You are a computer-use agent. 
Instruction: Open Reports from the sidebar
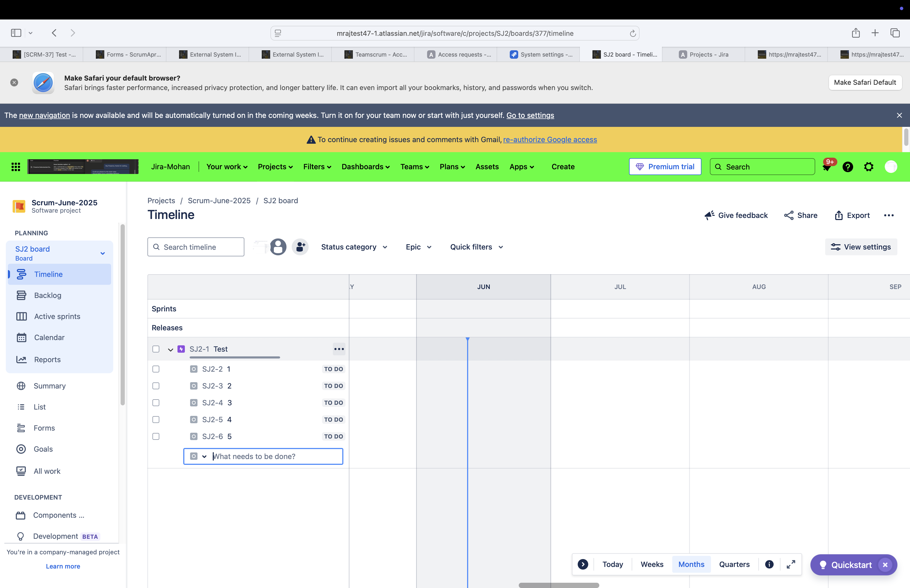point(47,359)
